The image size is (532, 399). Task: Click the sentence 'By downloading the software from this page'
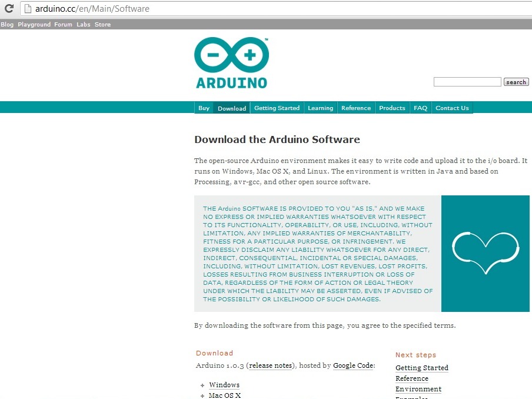tap(269, 325)
